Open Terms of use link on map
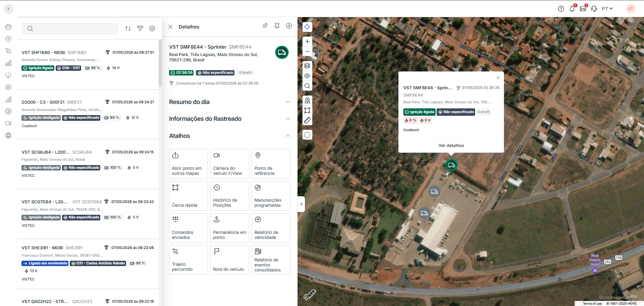 click(592, 304)
